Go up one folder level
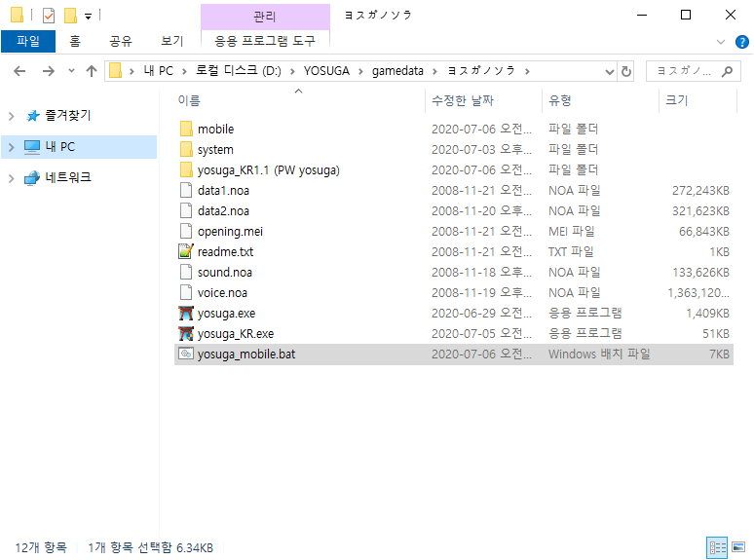The height and width of the screenshot is (560, 754). tap(92, 72)
